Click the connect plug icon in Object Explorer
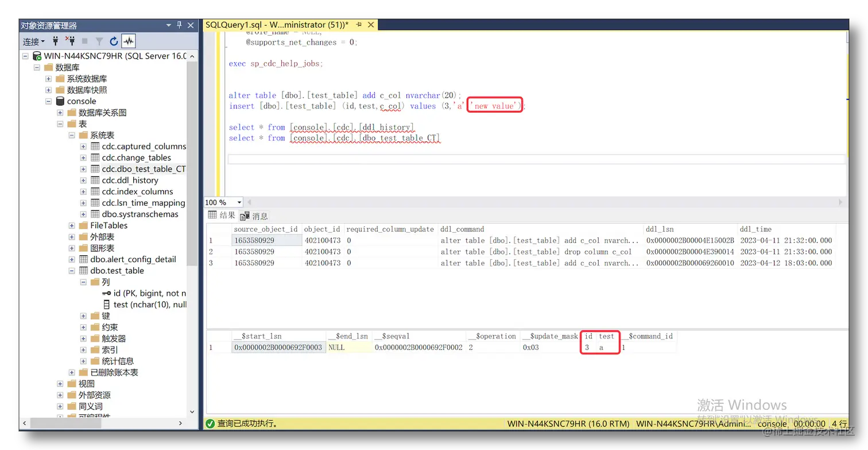 point(56,41)
